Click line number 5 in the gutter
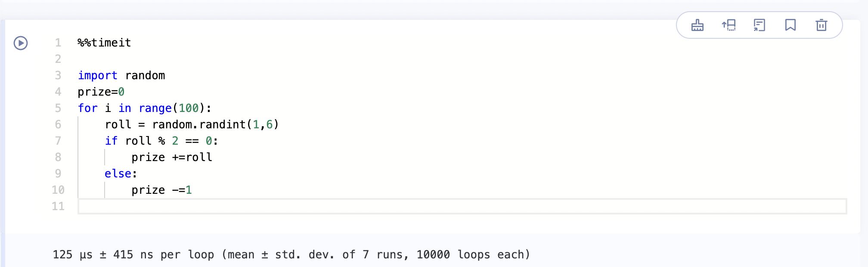The height and width of the screenshot is (267, 868). (58, 109)
